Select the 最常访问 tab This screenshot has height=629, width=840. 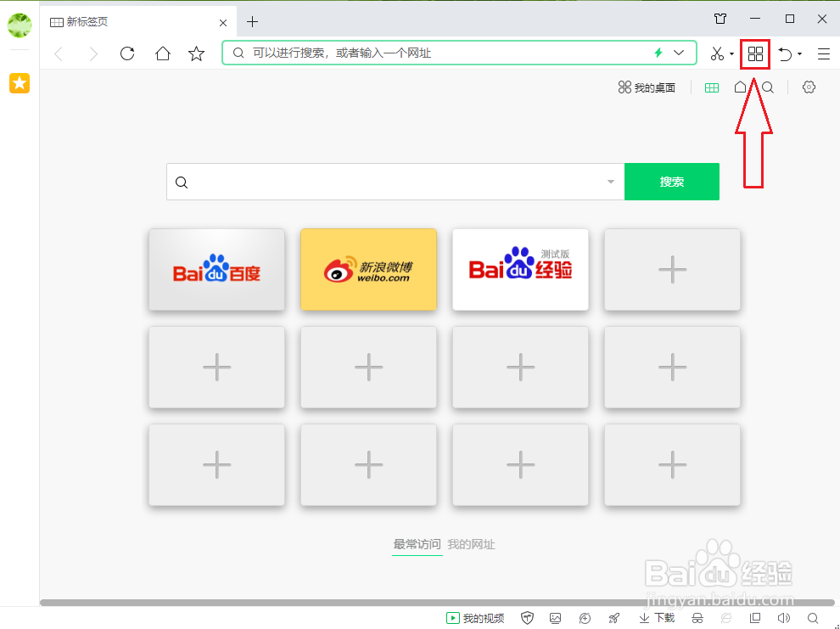point(417,544)
